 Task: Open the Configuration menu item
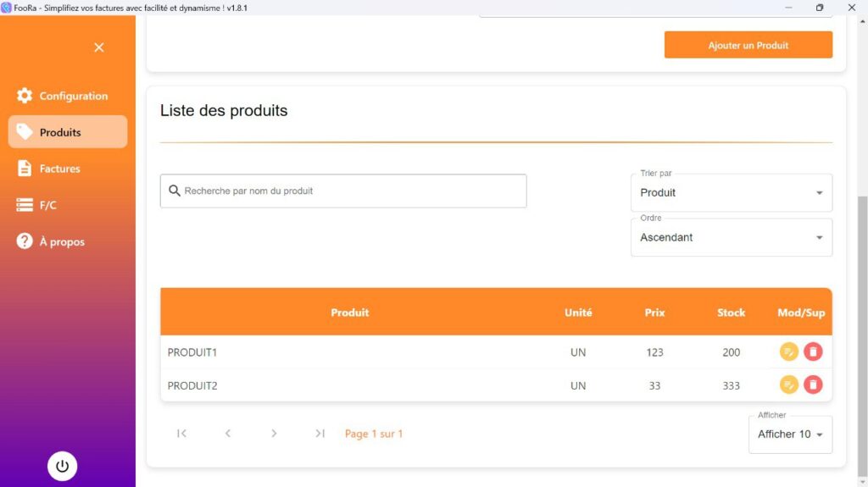coord(68,96)
